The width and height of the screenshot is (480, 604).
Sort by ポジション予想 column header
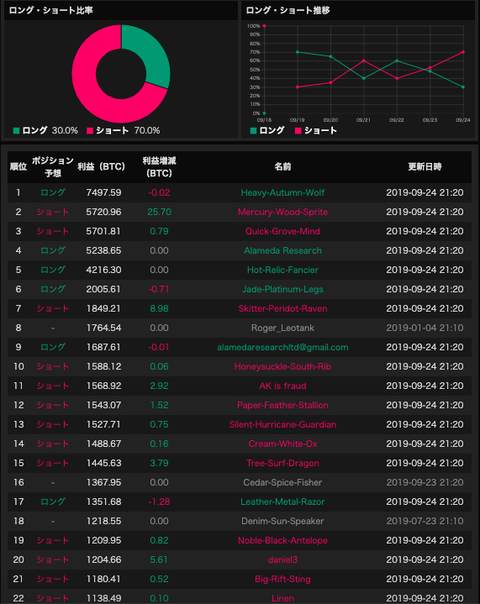click(x=53, y=167)
